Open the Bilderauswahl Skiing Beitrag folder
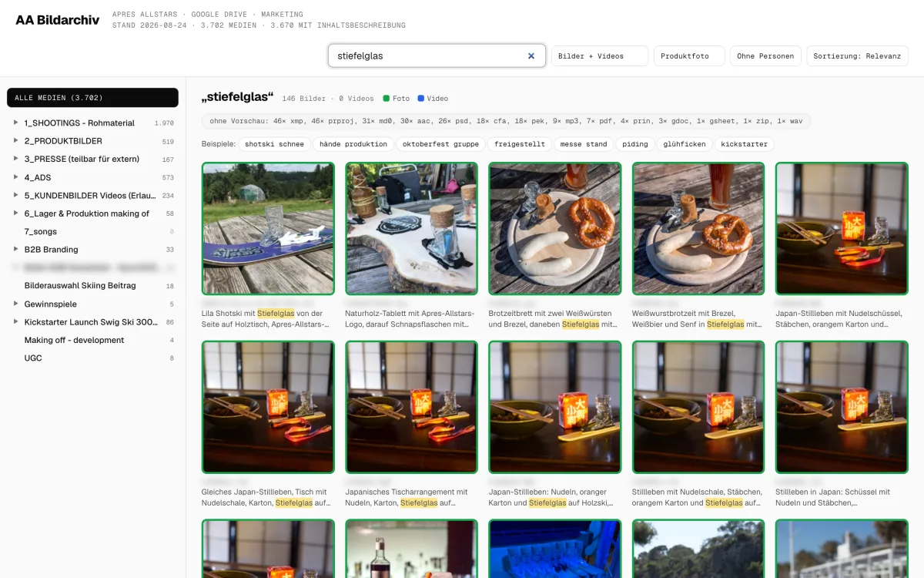The height and width of the screenshot is (578, 924). 80,285
